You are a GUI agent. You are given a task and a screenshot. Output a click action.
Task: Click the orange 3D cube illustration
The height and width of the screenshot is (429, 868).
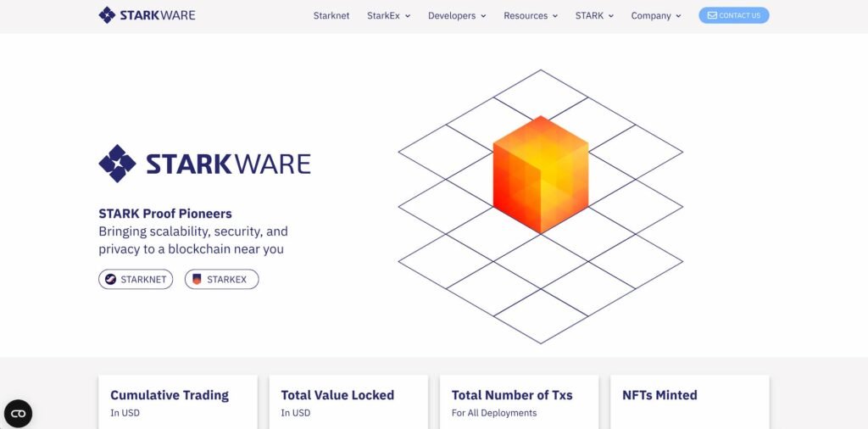(540, 174)
